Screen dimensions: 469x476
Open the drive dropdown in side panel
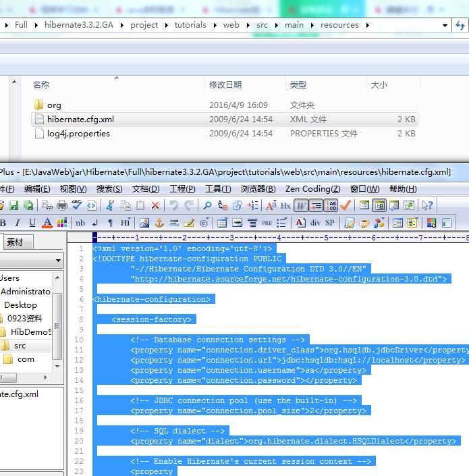click(x=58, y=261)
